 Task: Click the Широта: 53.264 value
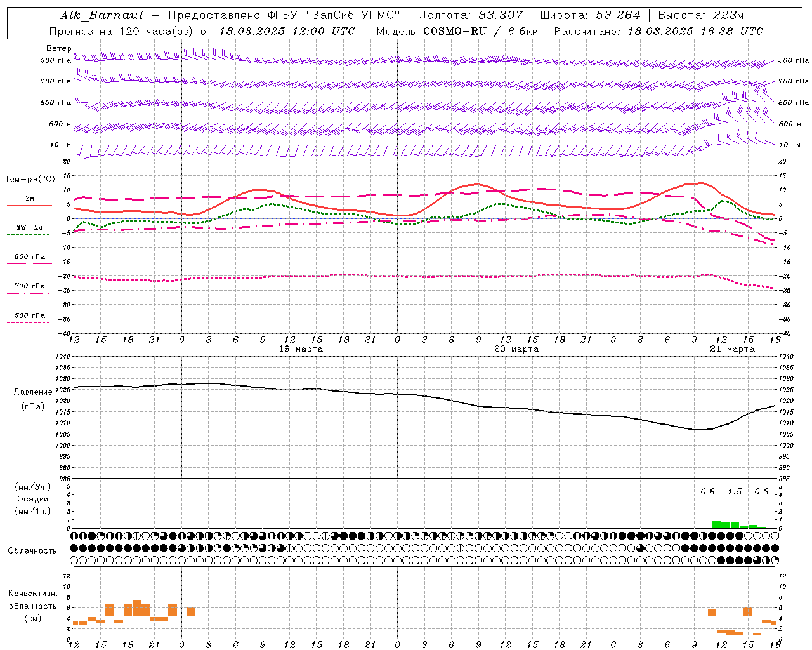coord(590,15)
